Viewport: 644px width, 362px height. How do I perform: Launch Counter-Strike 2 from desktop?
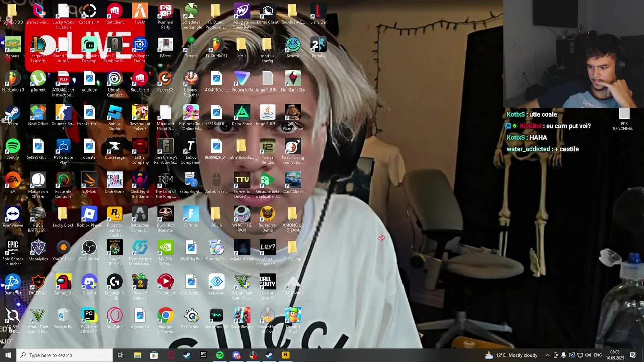(x=63, y=118)
